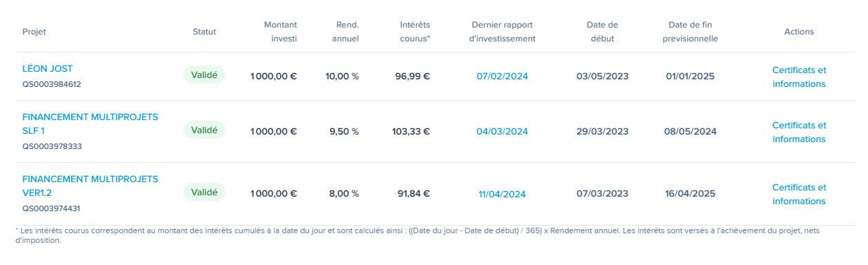The image size is (868, 265).
Task: Click the Statut column header
Action: pyautogui.click(x=204, y=32)
